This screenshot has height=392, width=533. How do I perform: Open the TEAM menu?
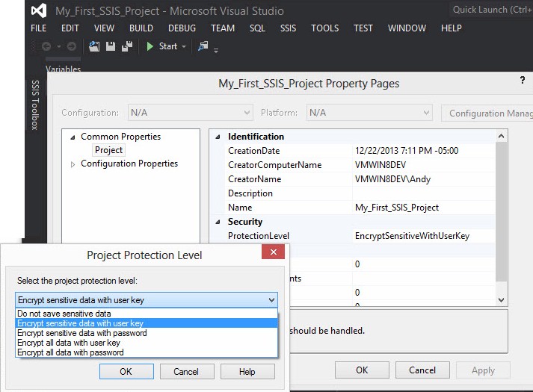(x=223, y=28)
